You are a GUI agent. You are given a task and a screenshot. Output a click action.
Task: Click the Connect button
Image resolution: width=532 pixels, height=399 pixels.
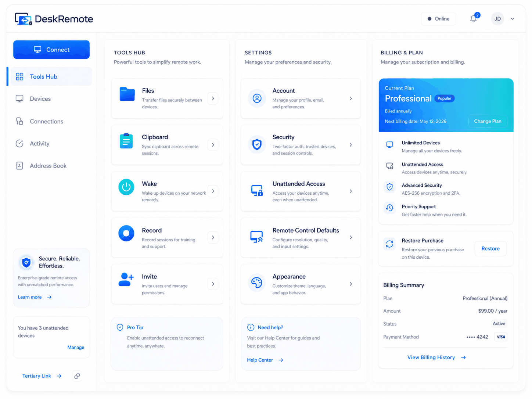point(51,50)
